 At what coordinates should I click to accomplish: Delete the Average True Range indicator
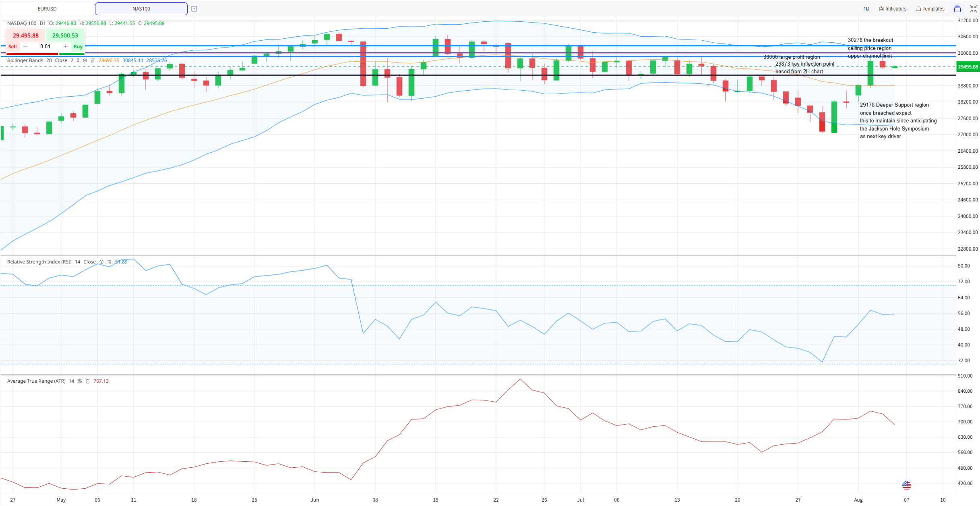pos(87,381)
